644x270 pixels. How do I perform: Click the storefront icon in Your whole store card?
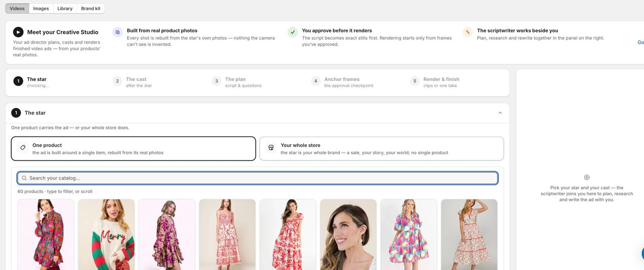click(x=271, y=147)
